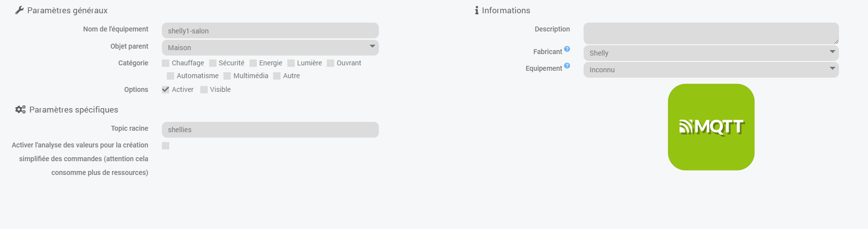Toggle the Activer checkbox
Image resolution: width=868 pixels, height=229 pixels.
[166, 90]
